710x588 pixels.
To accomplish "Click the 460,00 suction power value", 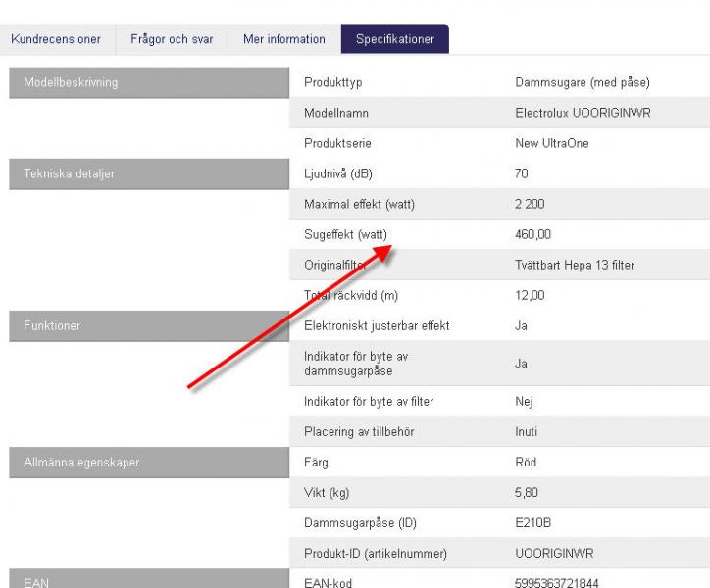I will (x=533, y=235).
